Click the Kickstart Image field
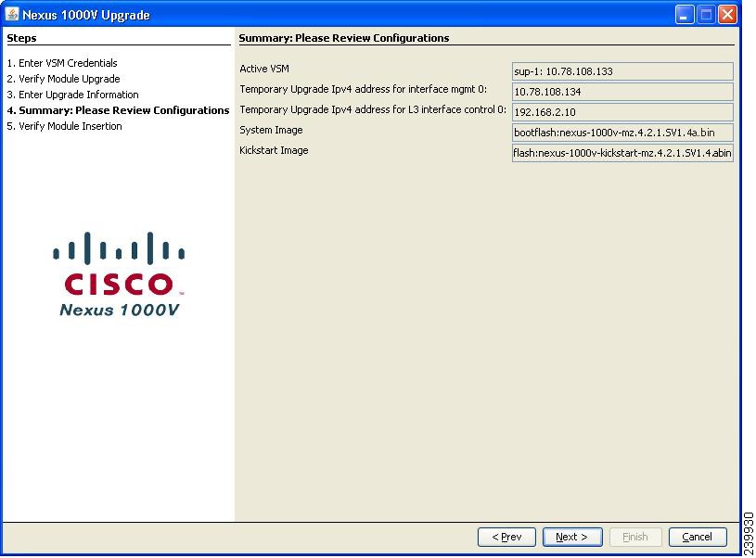This screenshot has width=756, height=558. click(x=622, y=153)
